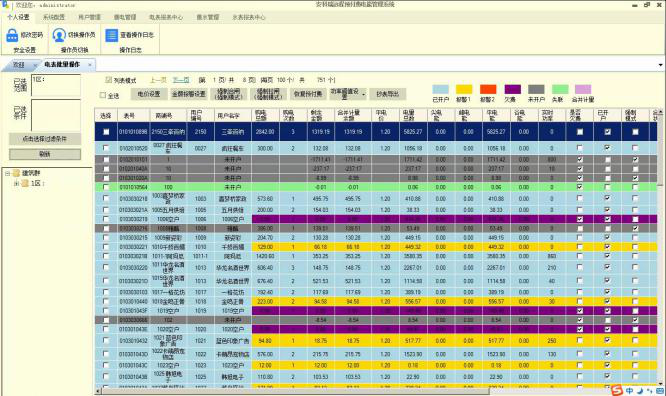Click the yellow 报警1 legend swatch
This screenshot has height=396, width=666.
click(464, 89)
